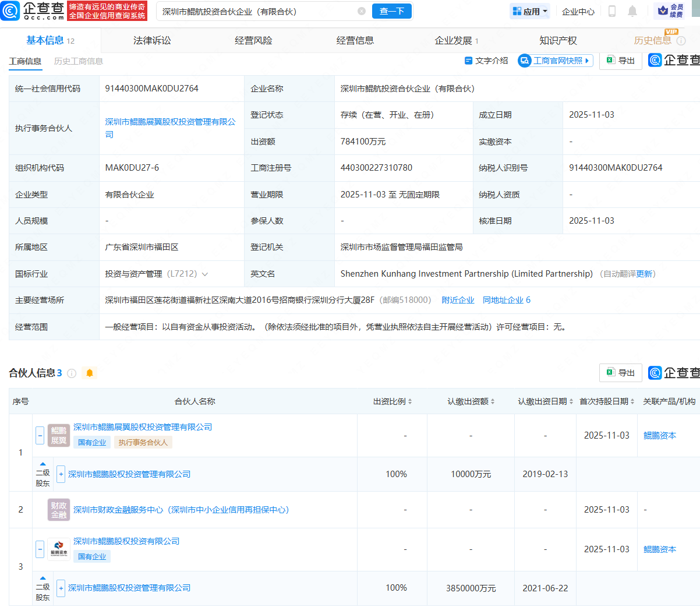Click the orange bell beside 合伙人信息
700x607 pixels.
pyautogui.click(x=90, y=373)
